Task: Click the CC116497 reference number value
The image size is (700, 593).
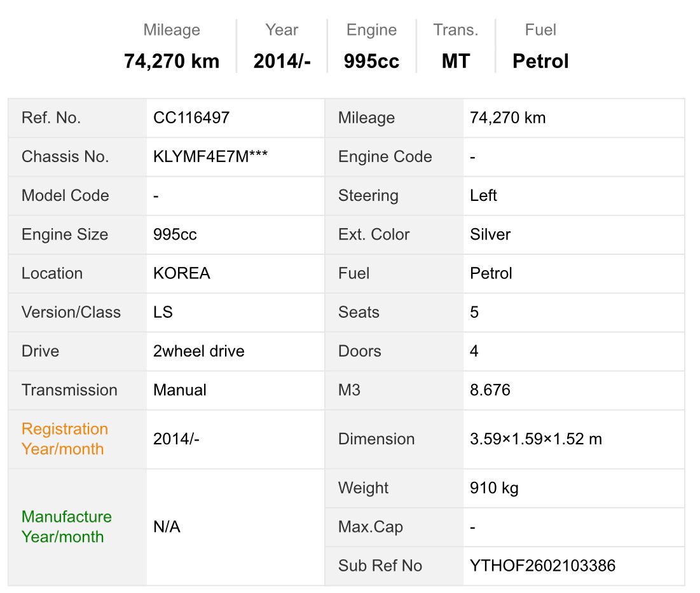Action: pos(191,118)
